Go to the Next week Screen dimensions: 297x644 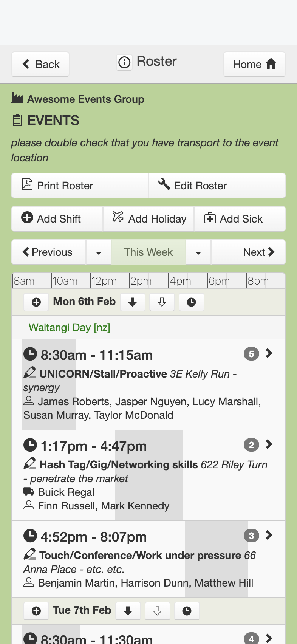point(248,252)
